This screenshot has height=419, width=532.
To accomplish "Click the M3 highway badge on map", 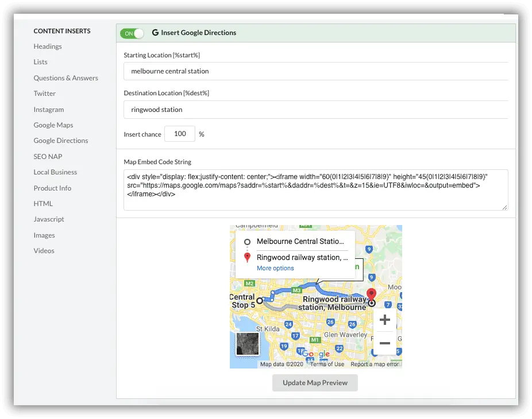I will pyautogui.click(x=296, y=290).
